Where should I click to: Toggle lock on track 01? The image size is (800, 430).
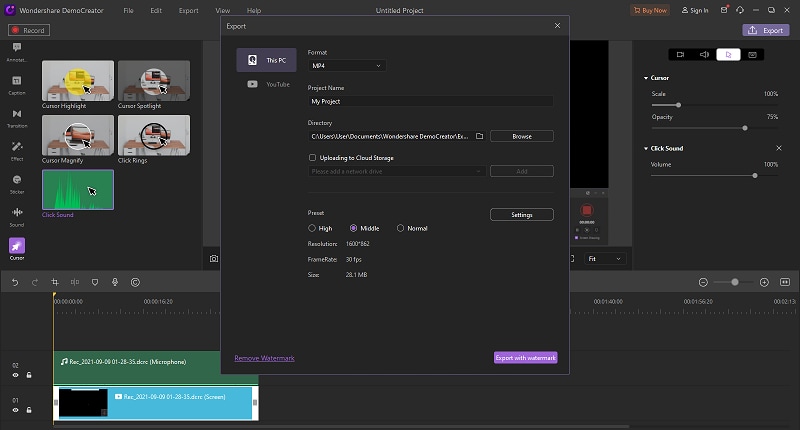29,410
